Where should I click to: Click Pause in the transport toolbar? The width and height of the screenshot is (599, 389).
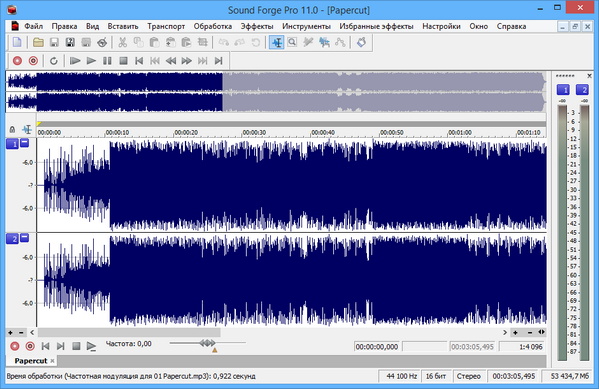click(107, 61)
